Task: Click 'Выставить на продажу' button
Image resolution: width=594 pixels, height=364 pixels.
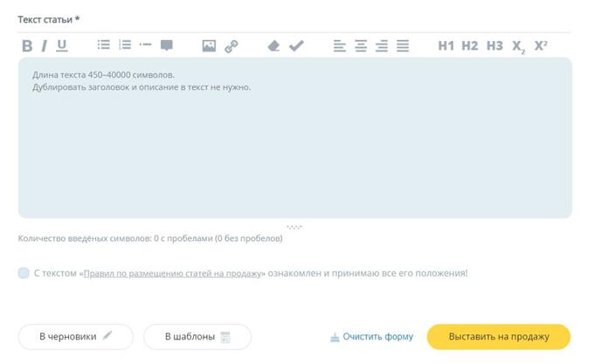Action: [499, 336]
